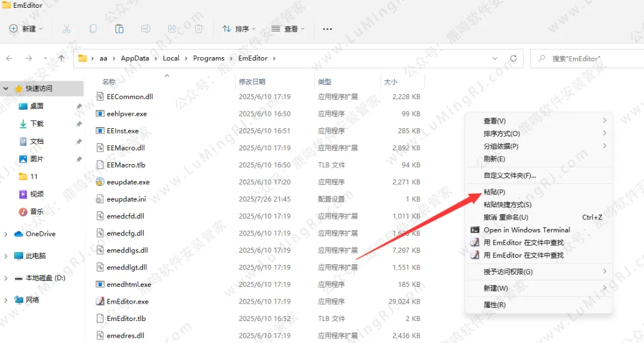Select the EmEditor.exe file
The width and height of the screenshot is (644, 343).
coord(127,301)
